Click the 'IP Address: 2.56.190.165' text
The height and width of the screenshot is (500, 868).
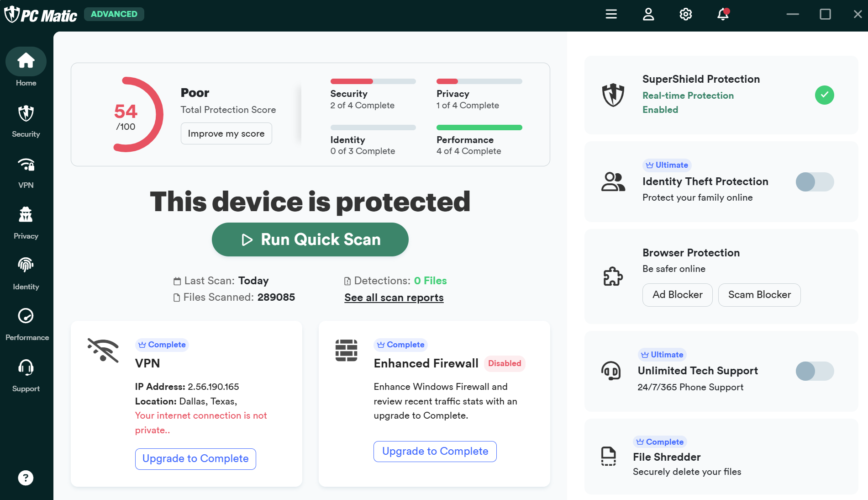187,387
